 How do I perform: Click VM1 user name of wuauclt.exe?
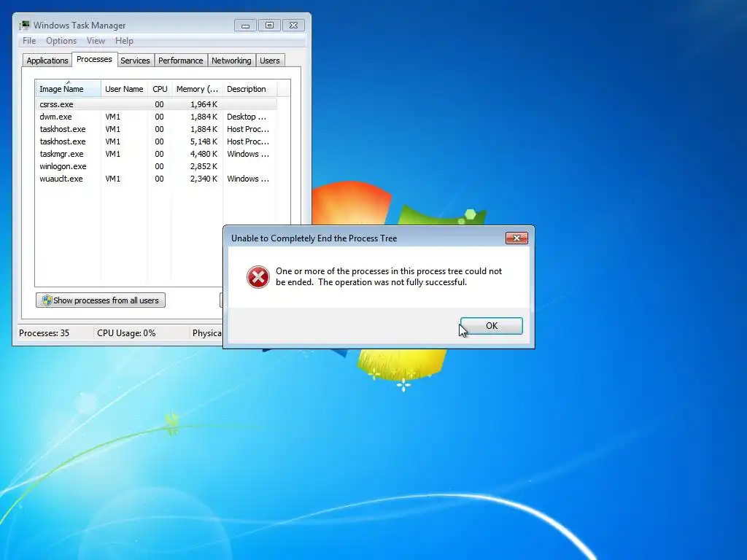113,179
